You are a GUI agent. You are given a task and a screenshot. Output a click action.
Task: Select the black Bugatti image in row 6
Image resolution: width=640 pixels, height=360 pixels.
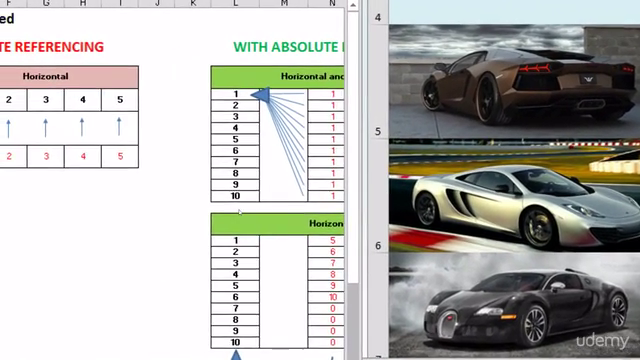[x=514, y=305]
